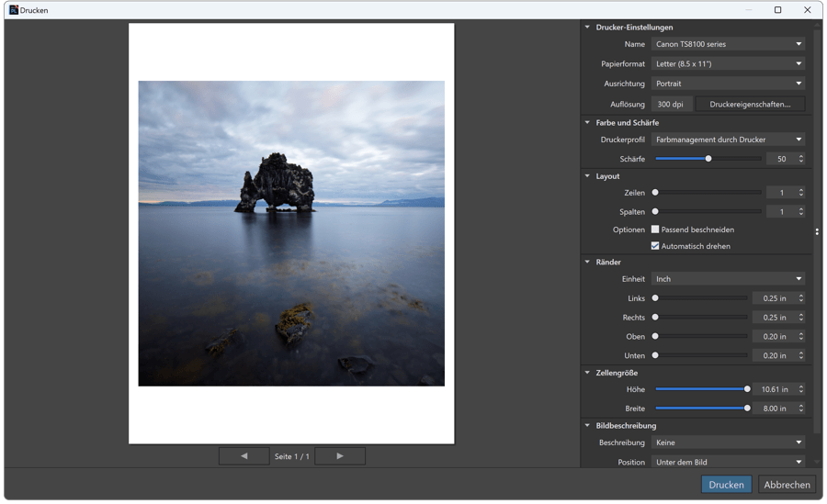Click the Drucken window app icon
827x504 pixels.
coord(14,10)
